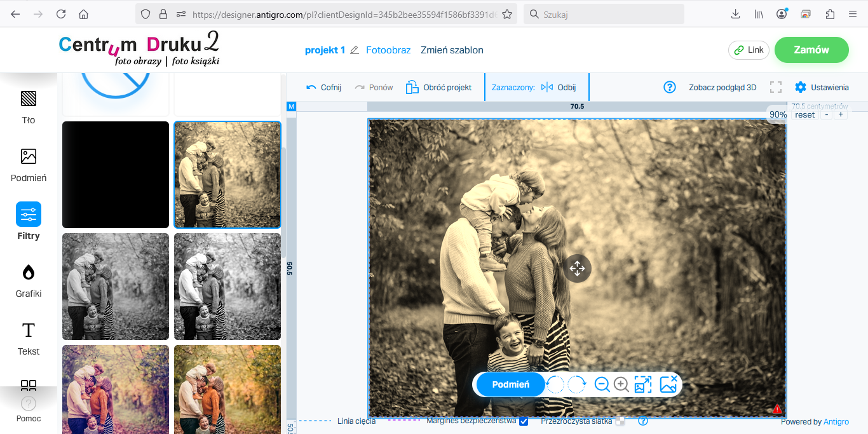The image size is (868, 434).
Task: Click the Zobacz podgląd 3D link
Action: coord(722,87)
